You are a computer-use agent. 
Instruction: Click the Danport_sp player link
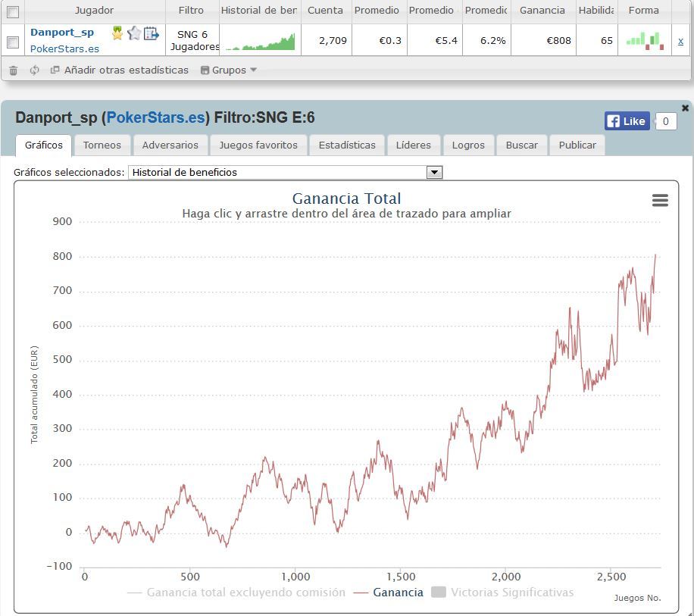pyautogui.click(x=62, y=33)
